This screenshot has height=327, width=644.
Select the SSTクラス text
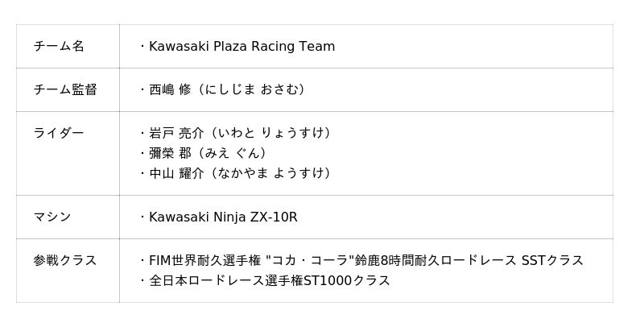[x=552, y=260]
